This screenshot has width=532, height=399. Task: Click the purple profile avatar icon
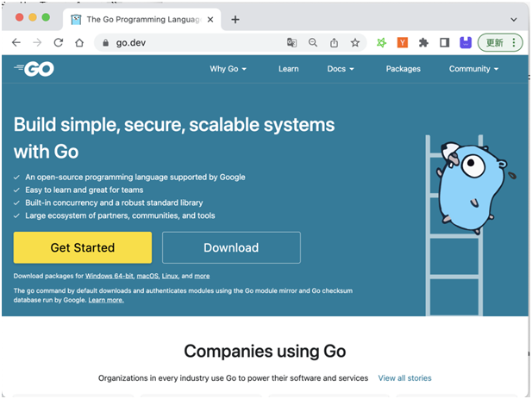tap(466, 43)
